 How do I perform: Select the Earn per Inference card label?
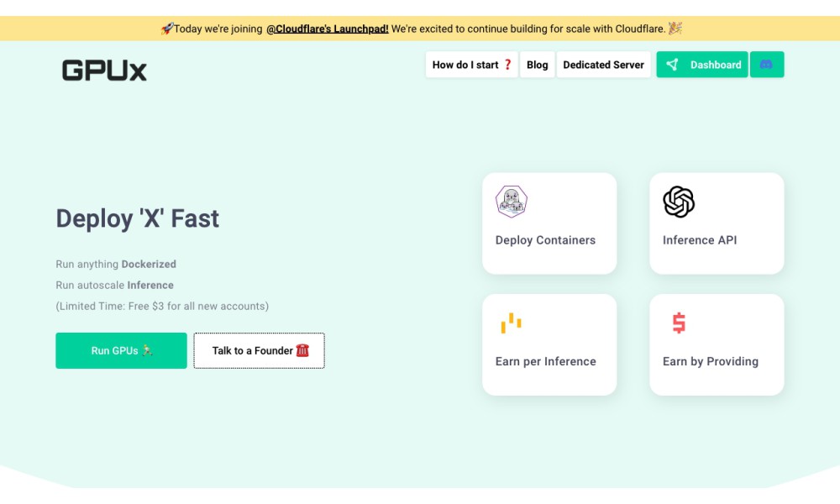pyautogui.click(x=545, y=361)
